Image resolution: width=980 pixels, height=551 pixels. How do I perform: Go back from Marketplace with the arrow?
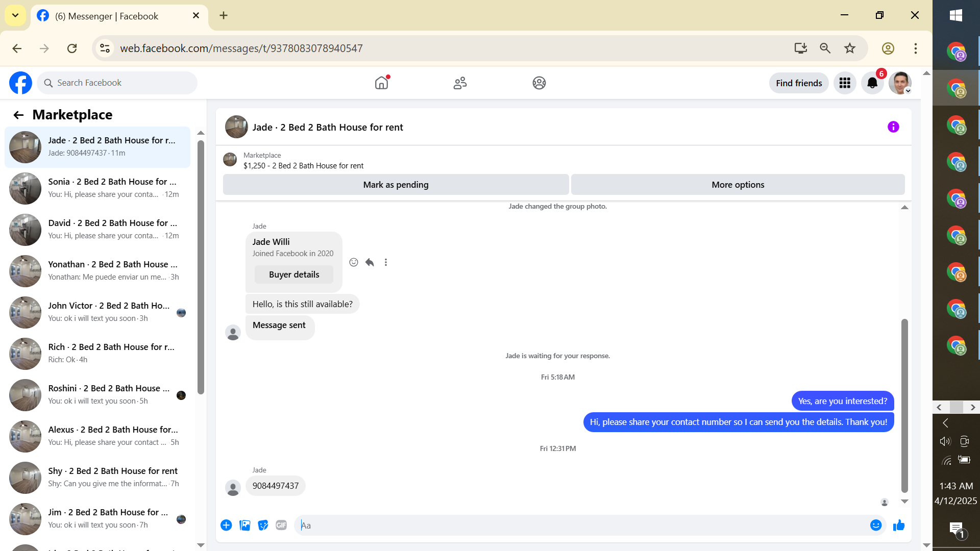pos(18,115)
